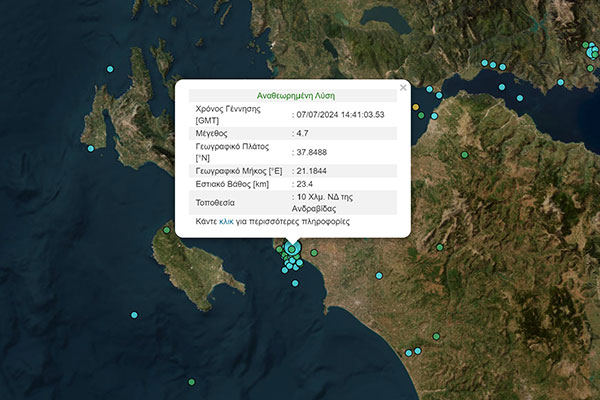The height and width of the screenshot is (400, 600).
Task: Click the green marker on Zakynthos island
Action: click(x=167, y=230)
